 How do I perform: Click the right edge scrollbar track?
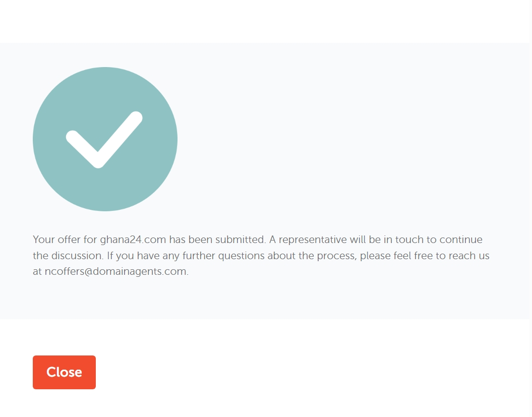[x=530, y=202]
